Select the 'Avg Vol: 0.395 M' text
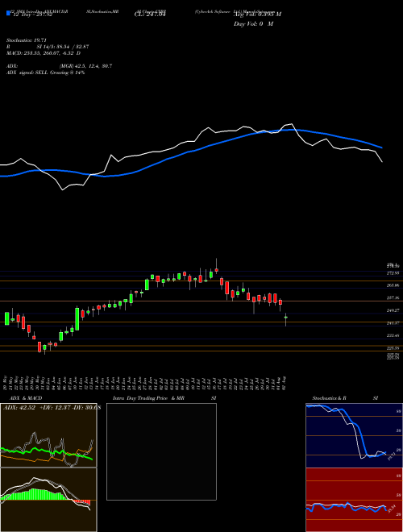This screenshot has height=532, width=403. coord(257,15)
